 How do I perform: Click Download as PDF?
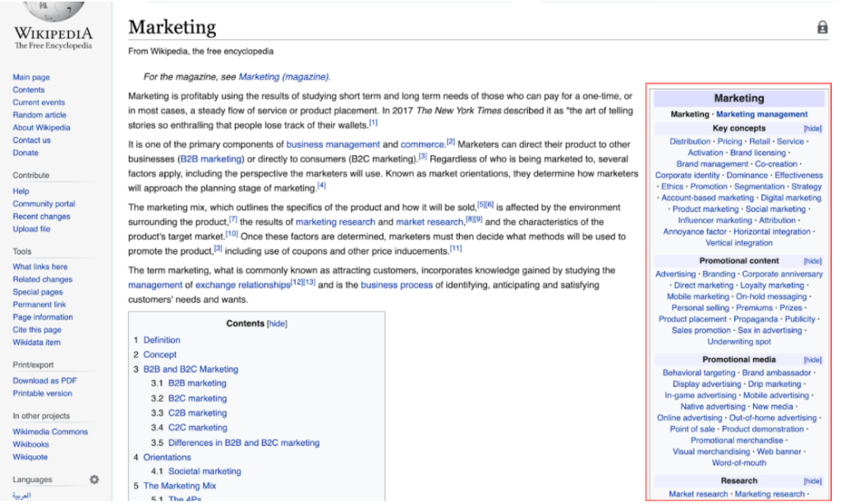coord(44,381)
